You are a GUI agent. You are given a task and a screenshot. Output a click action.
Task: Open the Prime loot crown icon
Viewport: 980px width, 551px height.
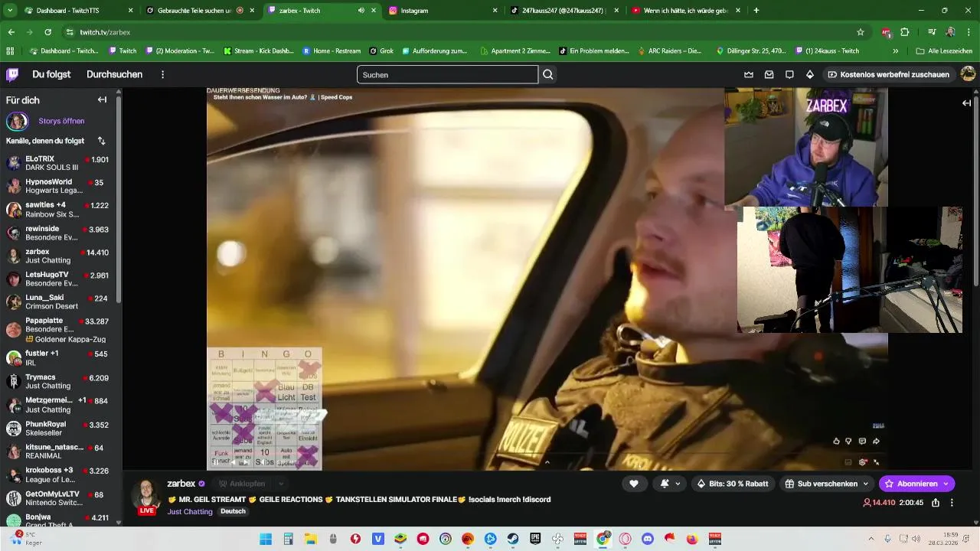coord(749,74)
